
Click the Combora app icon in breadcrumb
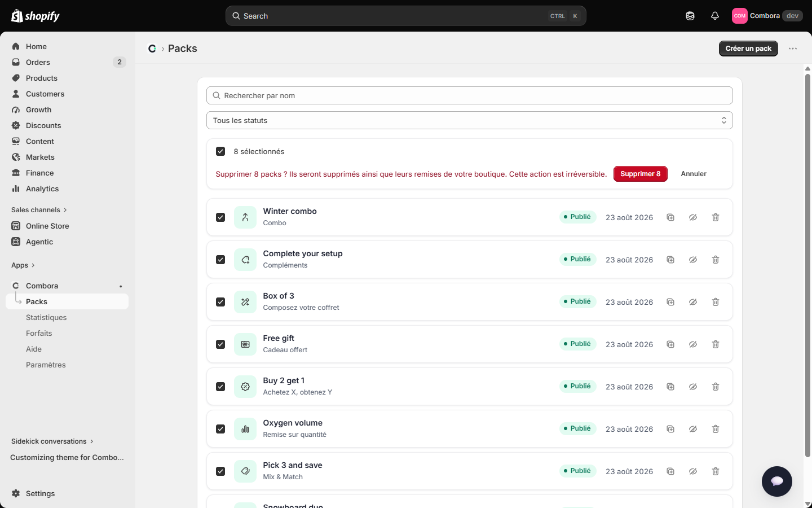pyautogui.click(x=152, y=49)
